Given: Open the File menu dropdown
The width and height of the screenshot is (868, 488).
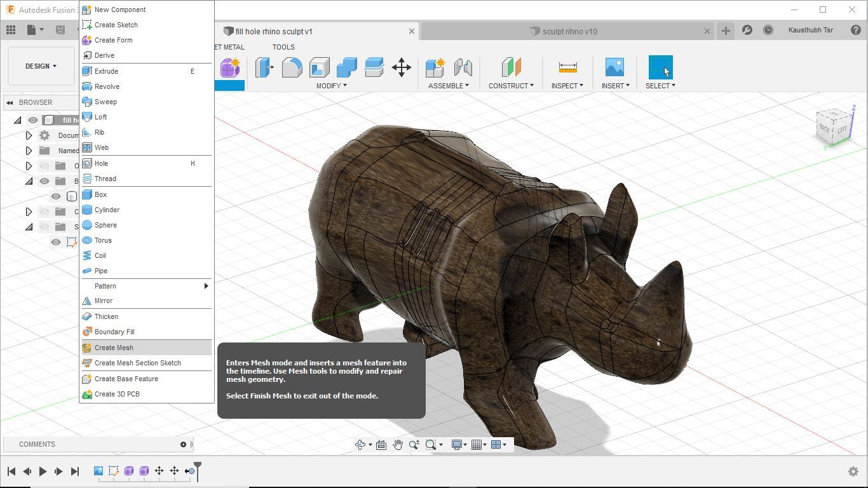Looking at the screenshot, I should tap(36, 30).
